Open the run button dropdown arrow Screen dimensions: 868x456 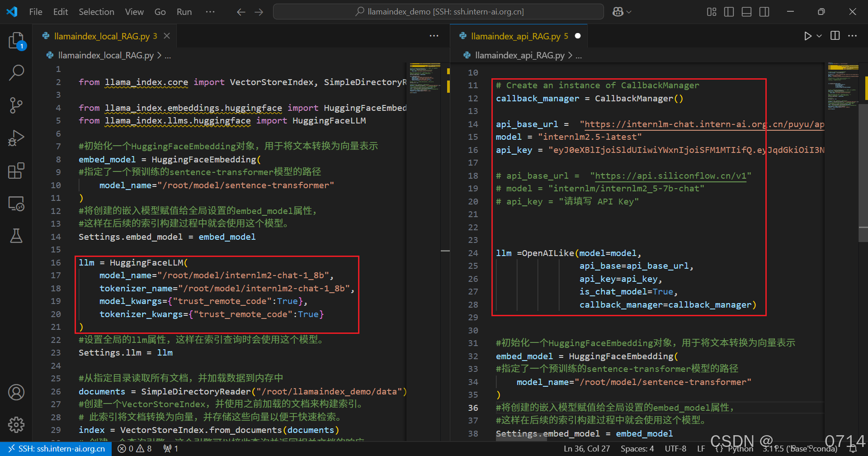[819, 36]
